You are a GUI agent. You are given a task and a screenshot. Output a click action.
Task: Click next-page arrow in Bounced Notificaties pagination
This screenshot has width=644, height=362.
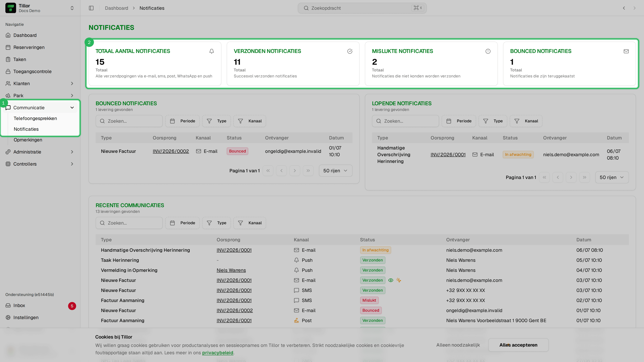(x=295, y=171)
